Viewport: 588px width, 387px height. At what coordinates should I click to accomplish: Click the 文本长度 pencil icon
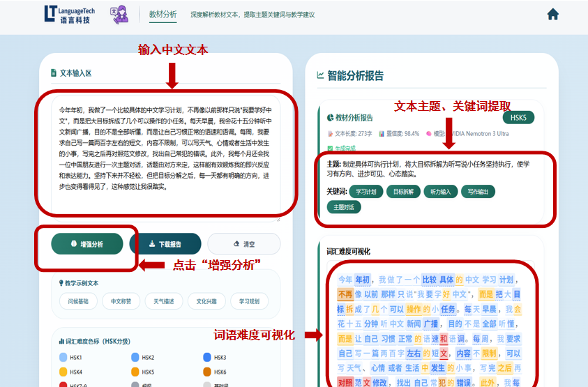[330, 134]
